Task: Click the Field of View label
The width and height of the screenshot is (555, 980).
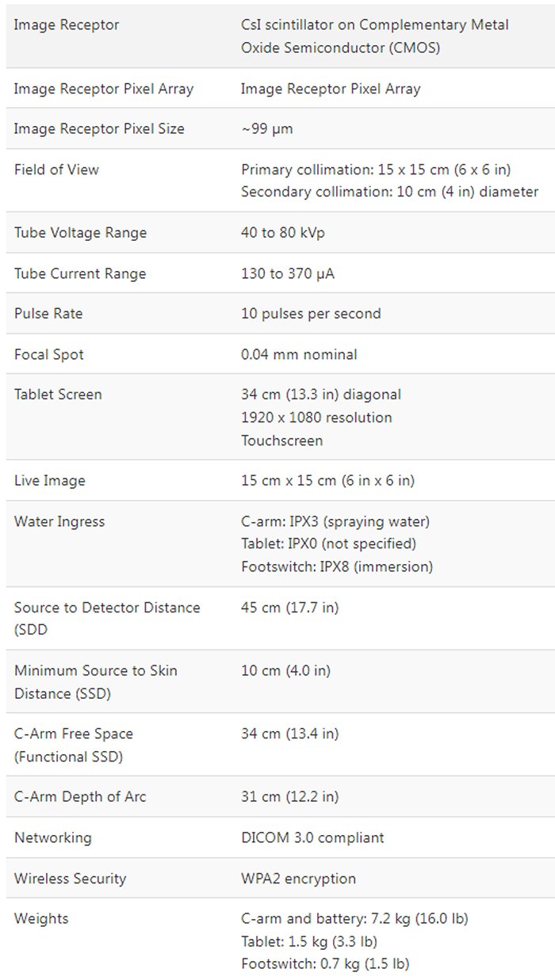Action: [56, 170]
